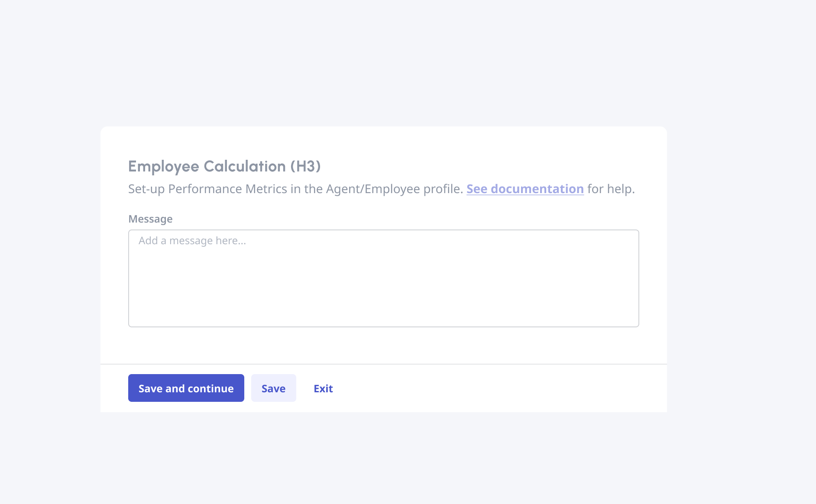Viewport: 816px width, 504px height.
Task: Click the Message field label
Action: click(x=150, y=219)
